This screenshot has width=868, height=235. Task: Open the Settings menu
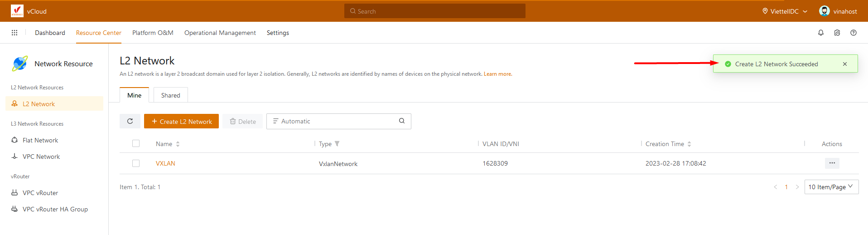coord(278,33)
